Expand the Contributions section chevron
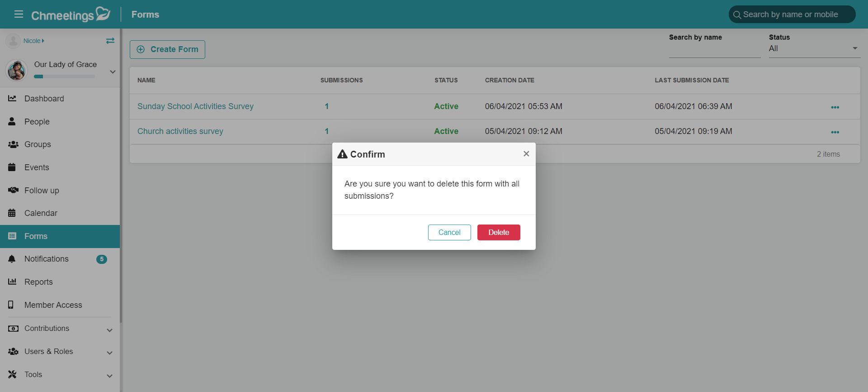This screenshot has height=392, width=868. 109,330
